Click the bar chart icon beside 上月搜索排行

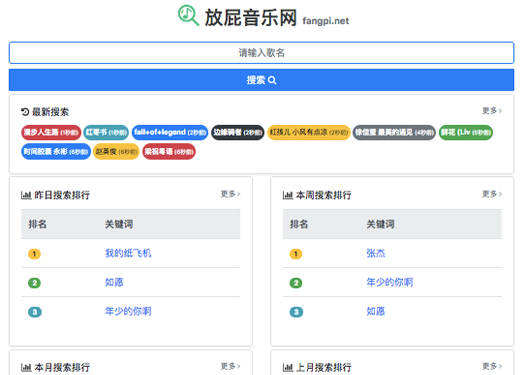tap(288, 368)
